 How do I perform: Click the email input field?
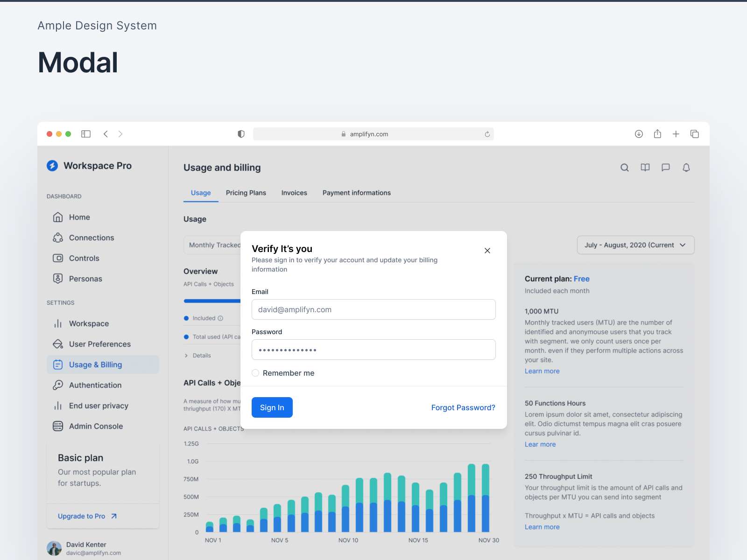tap(373, 309)
